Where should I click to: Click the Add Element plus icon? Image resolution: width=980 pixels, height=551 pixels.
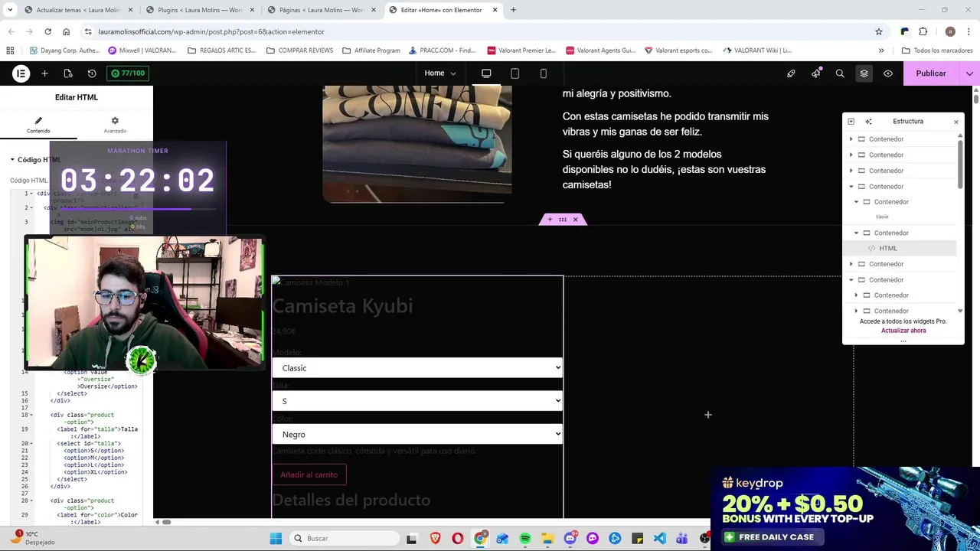44,73
